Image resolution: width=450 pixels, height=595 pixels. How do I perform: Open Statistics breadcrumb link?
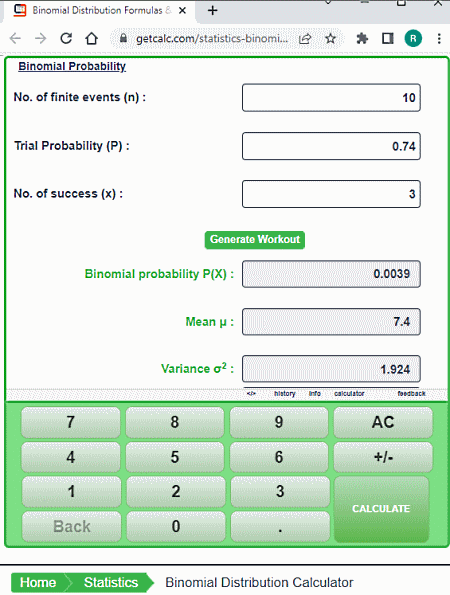(x=111, y=582)
